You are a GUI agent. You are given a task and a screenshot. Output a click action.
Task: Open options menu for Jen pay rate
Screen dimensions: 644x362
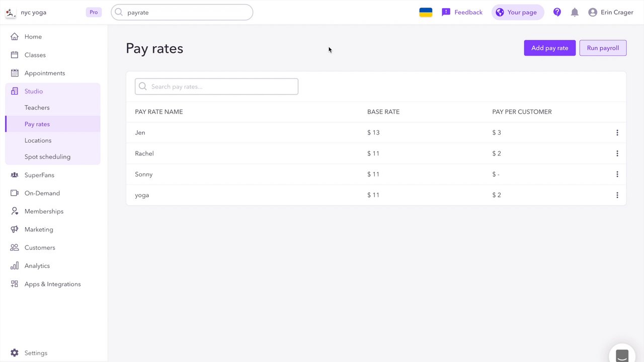(x=617, y=133)
